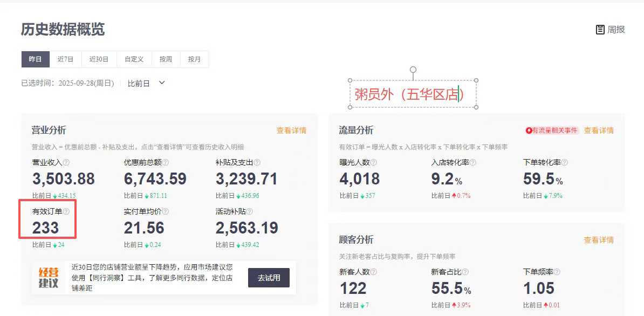Viewport: 644px width, 316px height.
Task: Click help icon beside 补贴及支出
Action: pyautogui.click(x=258, y=162)
